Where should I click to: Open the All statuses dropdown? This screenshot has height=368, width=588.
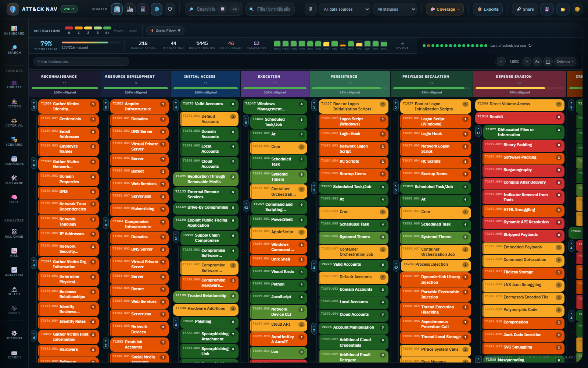[395, 9]
